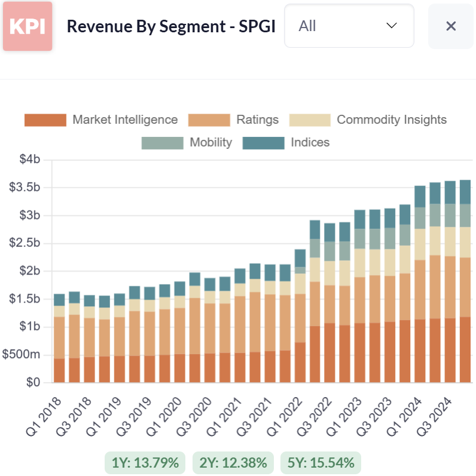This screenshot has width=476, height=476.
Task: Select the 1Y: 13.79% growth badge
Action: click(x=145, y=463)
